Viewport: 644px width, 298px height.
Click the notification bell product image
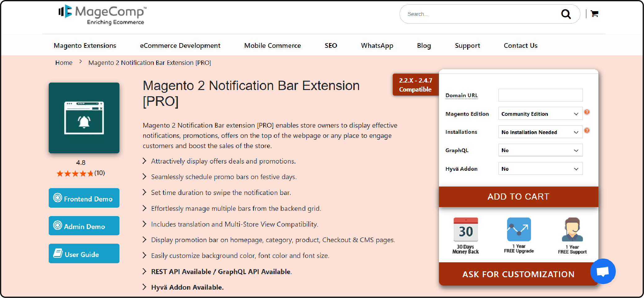pos(84,118)
